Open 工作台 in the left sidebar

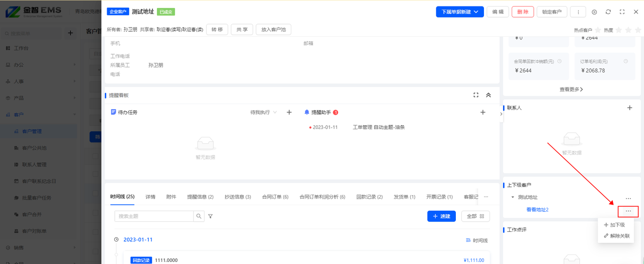pyautogui.click(x=21, y=48)
